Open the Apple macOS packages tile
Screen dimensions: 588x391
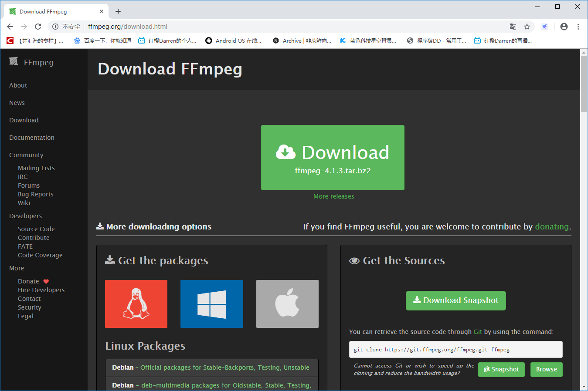point(287,304)
